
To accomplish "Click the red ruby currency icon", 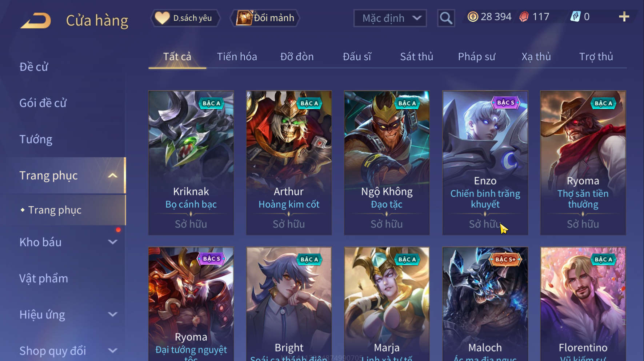I will tap(524, 17).
